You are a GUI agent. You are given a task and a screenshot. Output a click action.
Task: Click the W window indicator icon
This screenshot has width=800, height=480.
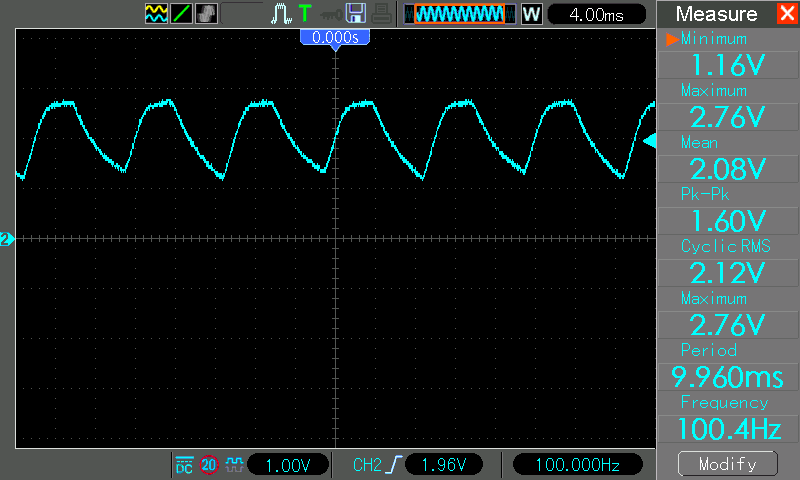click(532, 14)
